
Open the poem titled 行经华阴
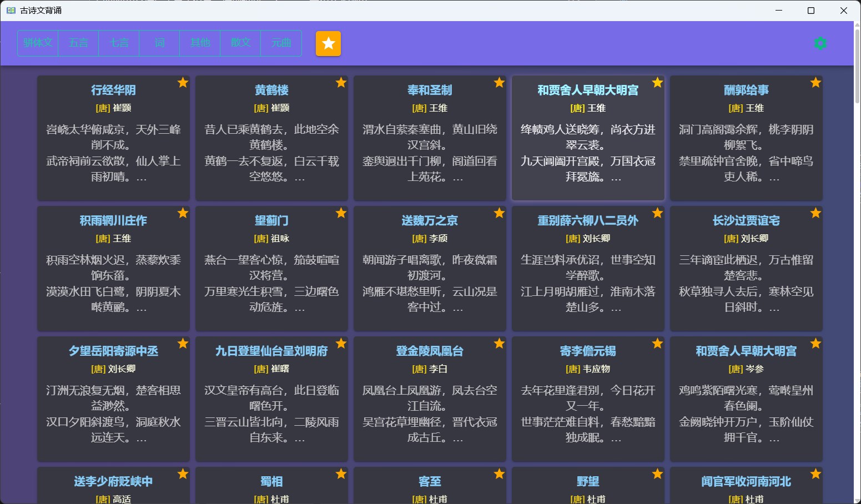pyautogui.click(x=113, y=90)
